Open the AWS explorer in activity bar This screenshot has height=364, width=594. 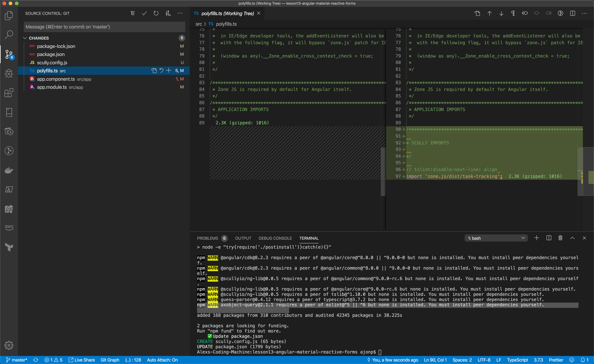tap(9, 227)
